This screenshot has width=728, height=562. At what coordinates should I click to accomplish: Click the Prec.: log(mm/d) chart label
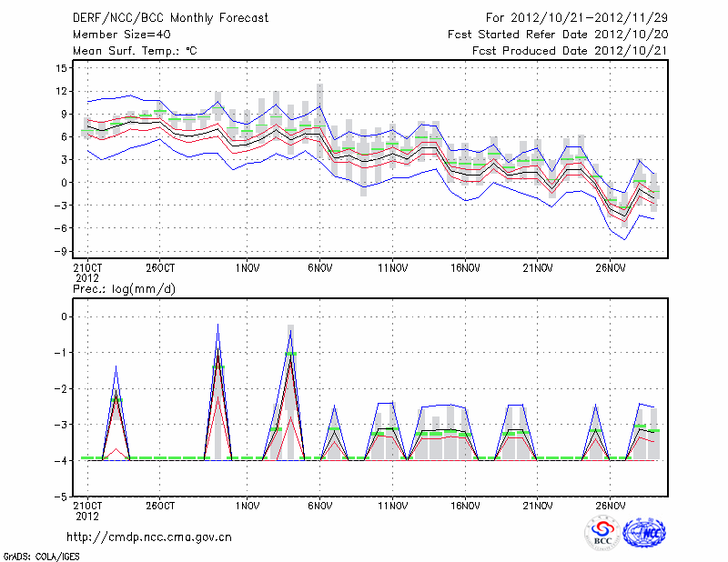124,289
